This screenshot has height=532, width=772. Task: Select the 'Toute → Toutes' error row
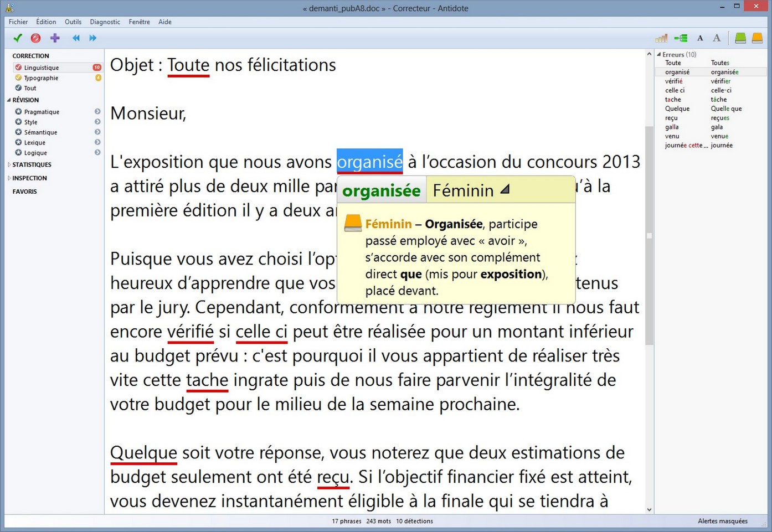pyautogui.click(x=711, y=63)
